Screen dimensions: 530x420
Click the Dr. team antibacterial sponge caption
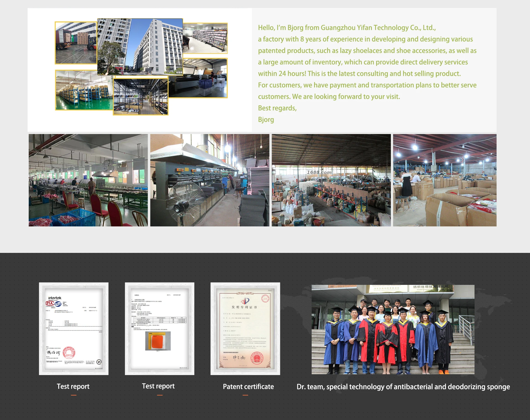point(403,387)
